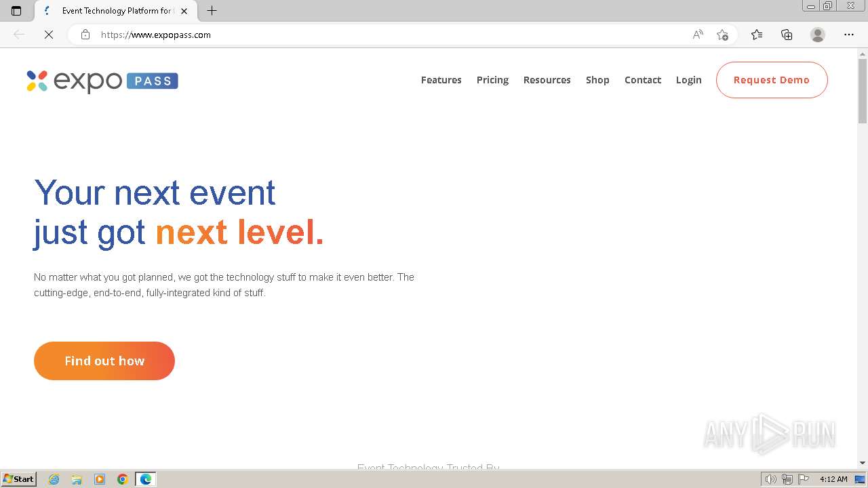This screenshot has width=868, height=488.
Task: Click scrollbar up arrow
Action: (x=863, y=54)
